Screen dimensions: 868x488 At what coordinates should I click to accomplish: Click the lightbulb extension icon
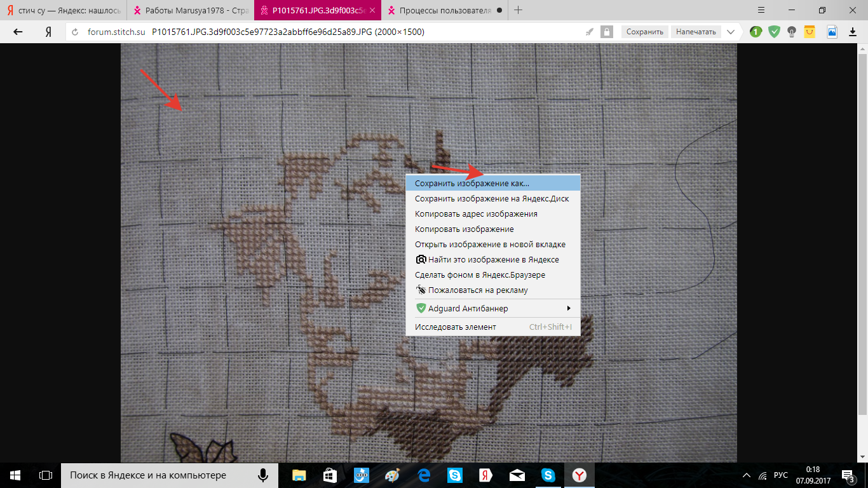coord(792,32)
